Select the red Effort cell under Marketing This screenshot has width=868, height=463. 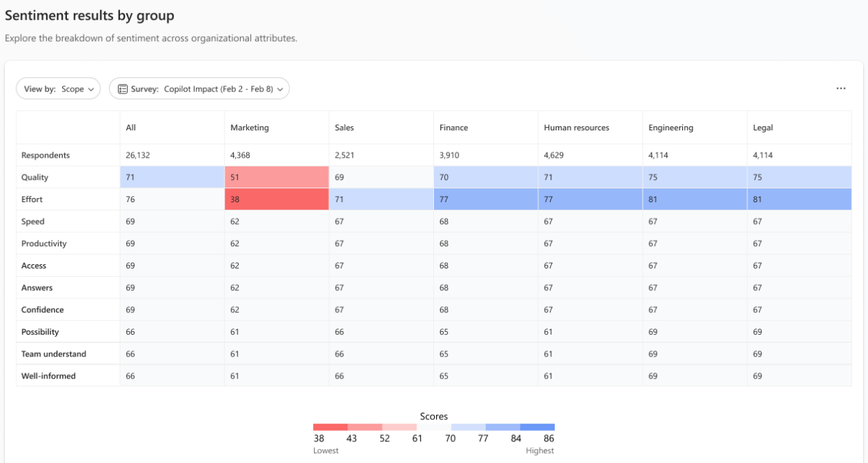[276, 199]
